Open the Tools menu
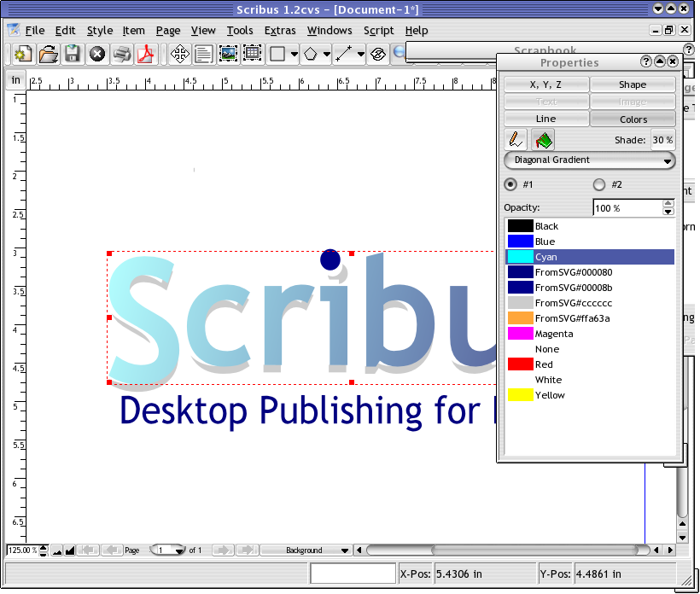 tap(240, 31)
